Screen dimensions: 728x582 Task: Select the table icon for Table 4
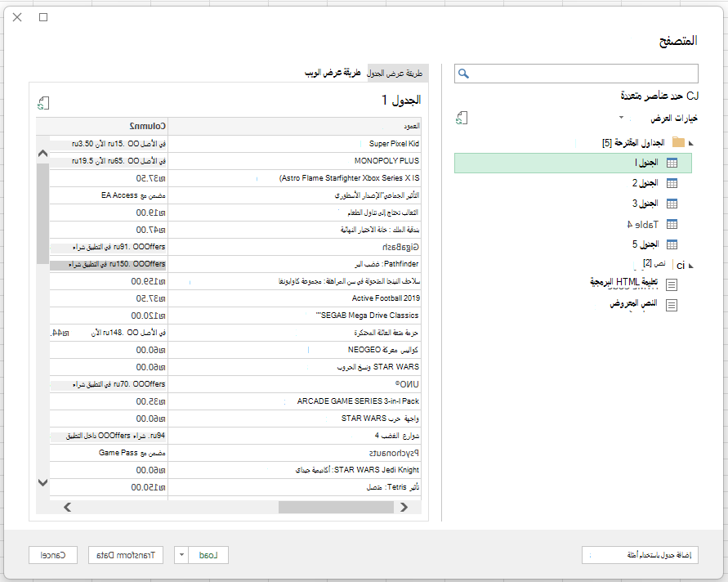tap(672, 224)
